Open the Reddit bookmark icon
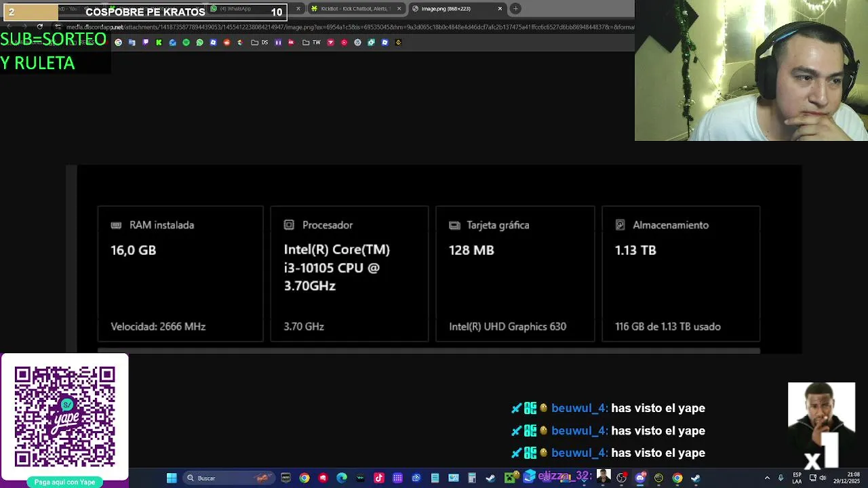This screenshot has height=488, width=868. pyautogui.click(x=226, y=42)
